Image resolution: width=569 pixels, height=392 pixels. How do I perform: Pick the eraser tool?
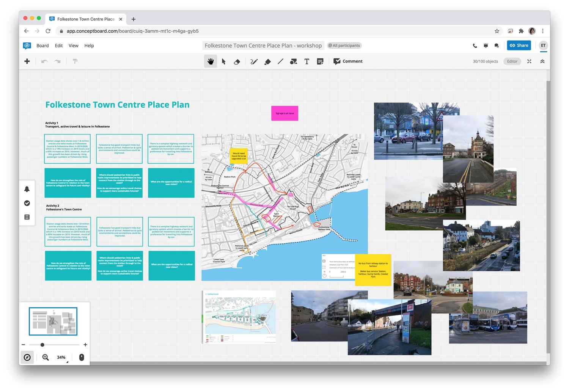[237, 61]
